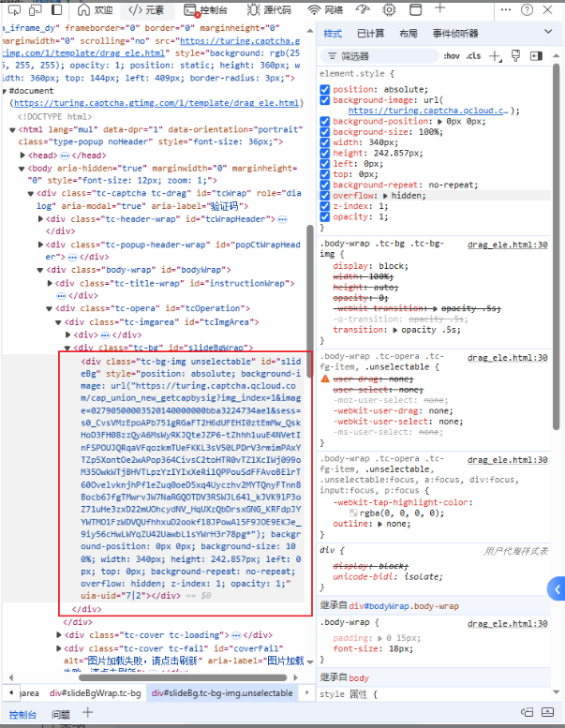The height and width of the screenshot is (728, 565).
Task: Open the 控制台 drawer tab at bottom
Action: (22, 715)
